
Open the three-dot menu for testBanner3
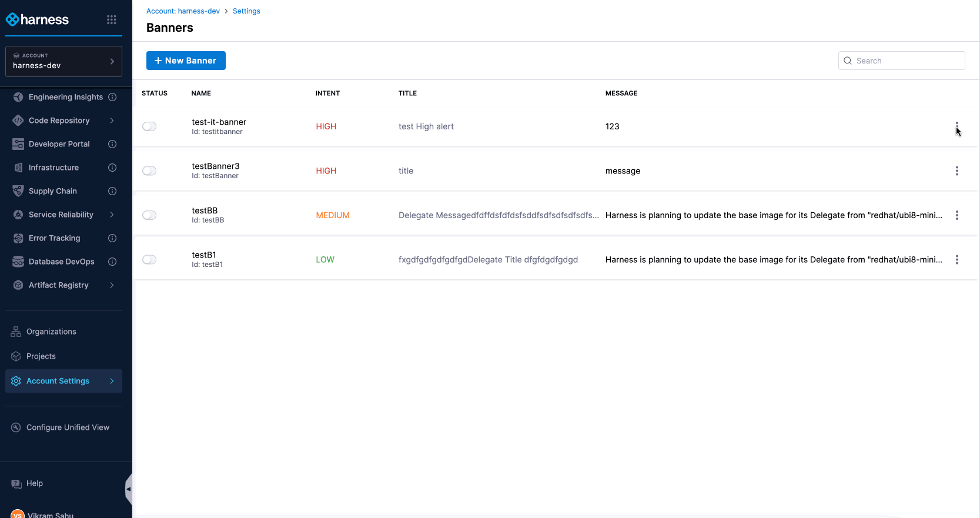[x=956, y=171]
